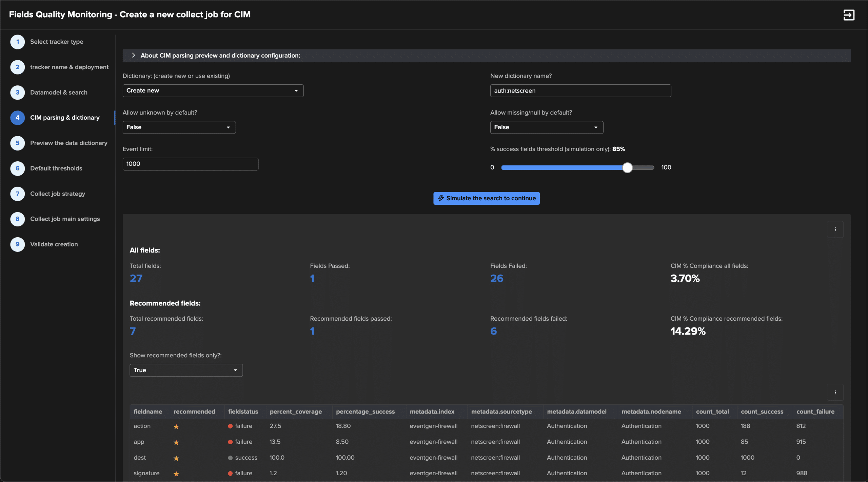Select Collect job strategy step

pos(57,194)
